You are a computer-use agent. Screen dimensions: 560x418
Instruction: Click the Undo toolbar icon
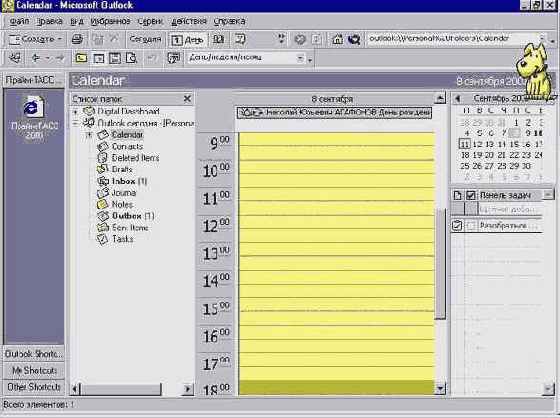pyautogui.click(x=152, y=58)
